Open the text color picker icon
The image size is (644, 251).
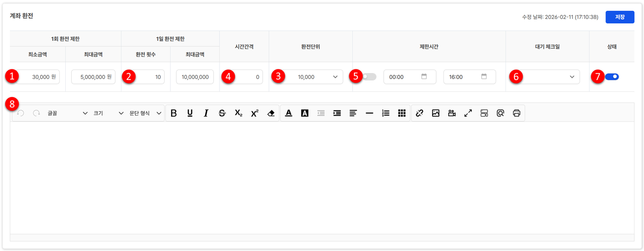(289, 113)
